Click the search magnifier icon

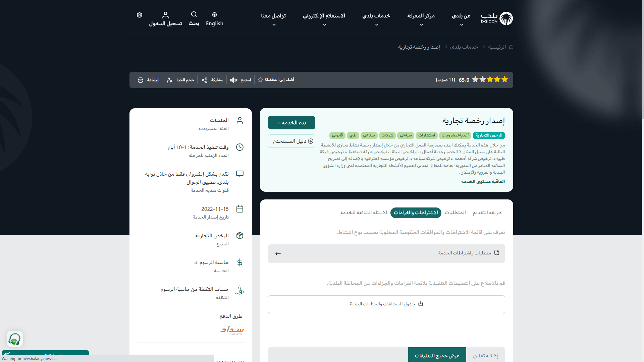pos(194,14)
